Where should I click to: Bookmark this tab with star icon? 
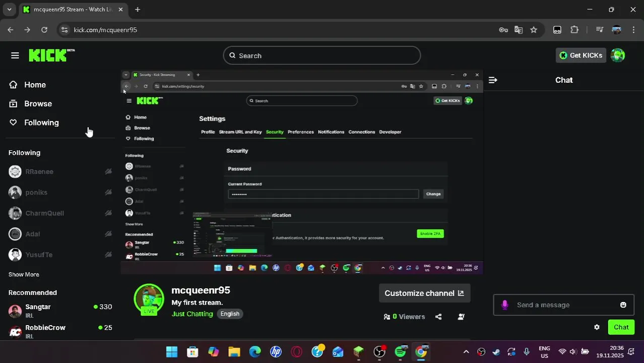coord(534,30)
